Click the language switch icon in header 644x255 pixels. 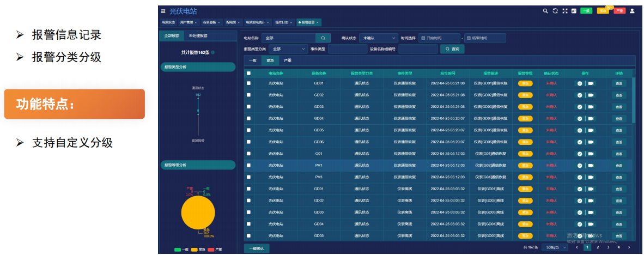[574, 11]
